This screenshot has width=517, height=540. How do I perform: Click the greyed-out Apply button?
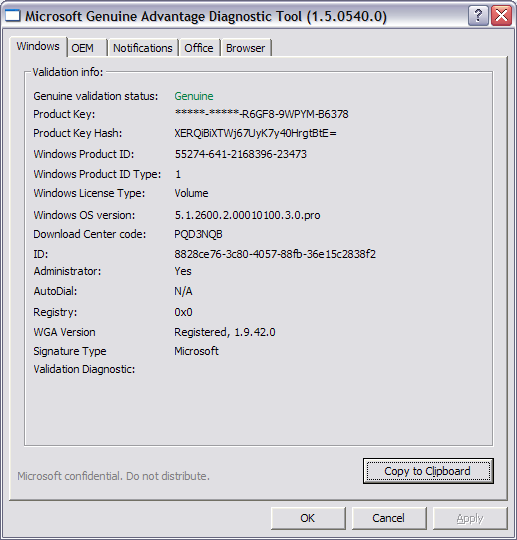tap(470, 518)
